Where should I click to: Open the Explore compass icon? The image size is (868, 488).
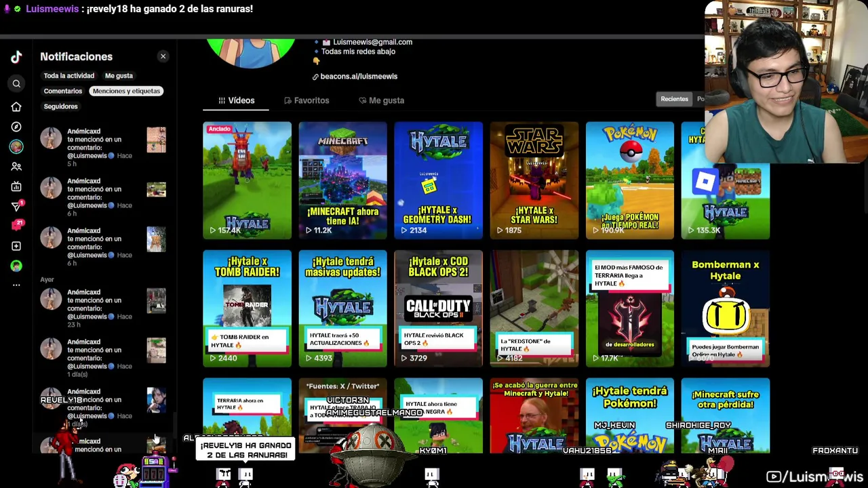16,127
